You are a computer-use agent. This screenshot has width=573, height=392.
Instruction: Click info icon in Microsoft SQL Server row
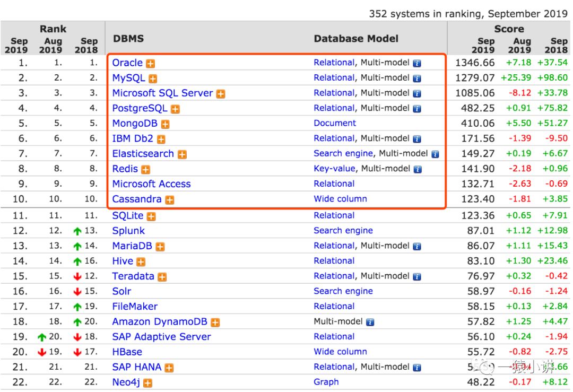click(x=417, y=93)
